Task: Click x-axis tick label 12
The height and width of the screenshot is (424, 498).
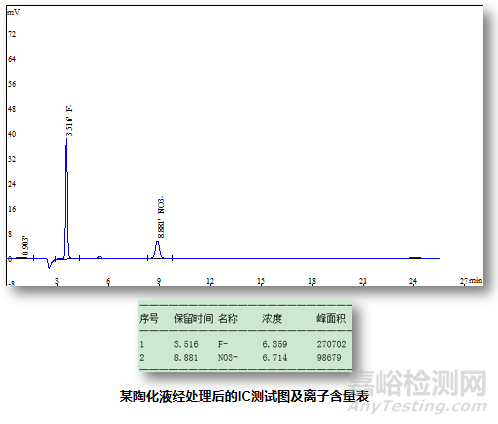Action: tap(210, 281)
